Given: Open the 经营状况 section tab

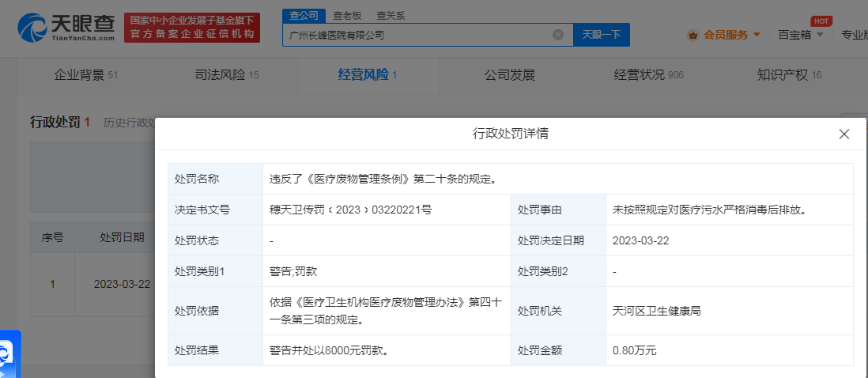Looking at the screenshot, I should 648,75.
